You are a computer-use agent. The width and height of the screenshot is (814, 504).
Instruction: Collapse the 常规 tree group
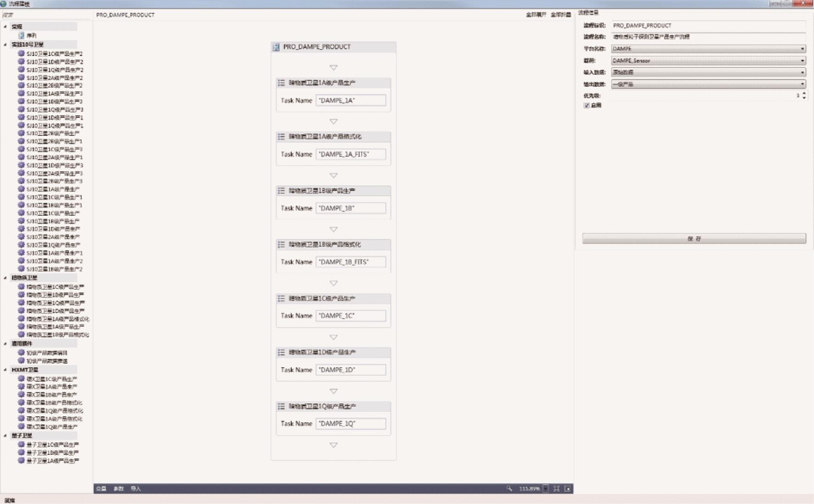[x=6, y=27]
